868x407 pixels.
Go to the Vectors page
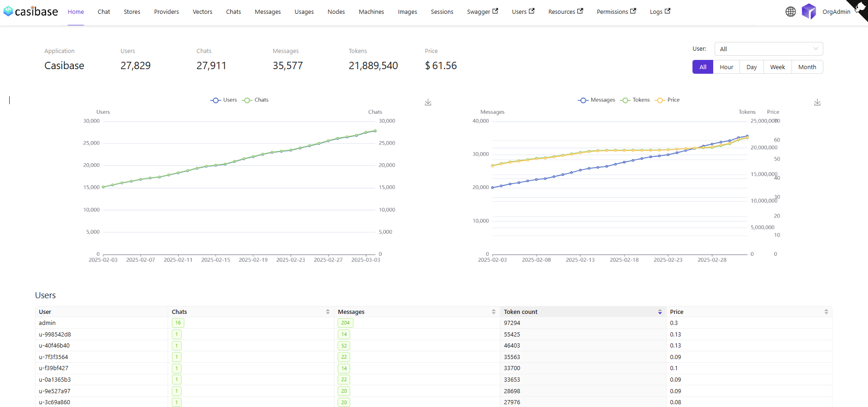(x=202, y=12)
